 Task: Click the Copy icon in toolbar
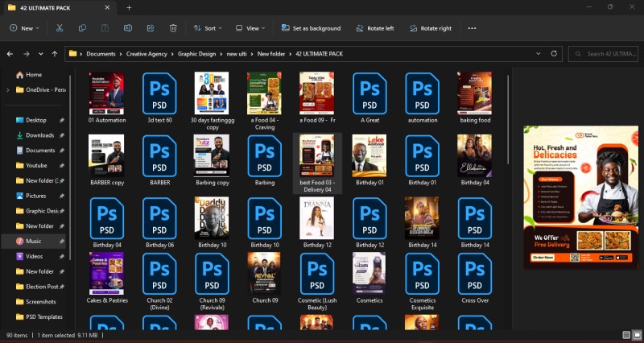pyautogui.click(x=82, y=28)
